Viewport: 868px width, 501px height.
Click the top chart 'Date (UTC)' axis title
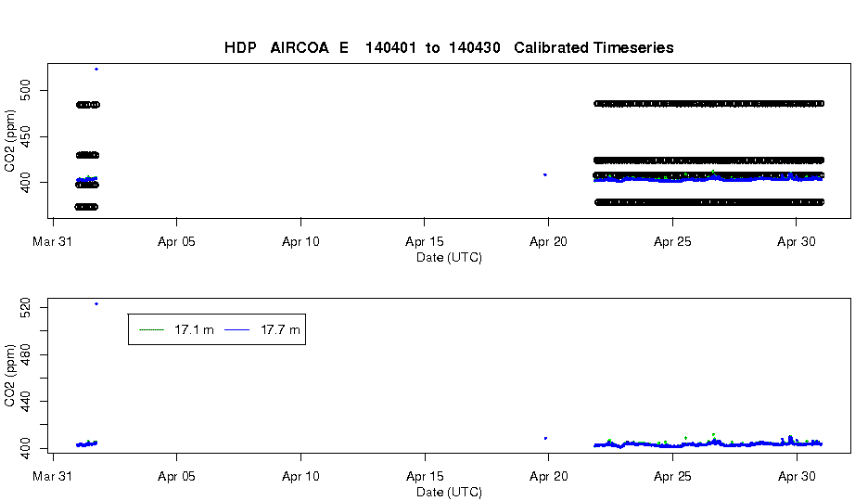[x=449, y=257]
